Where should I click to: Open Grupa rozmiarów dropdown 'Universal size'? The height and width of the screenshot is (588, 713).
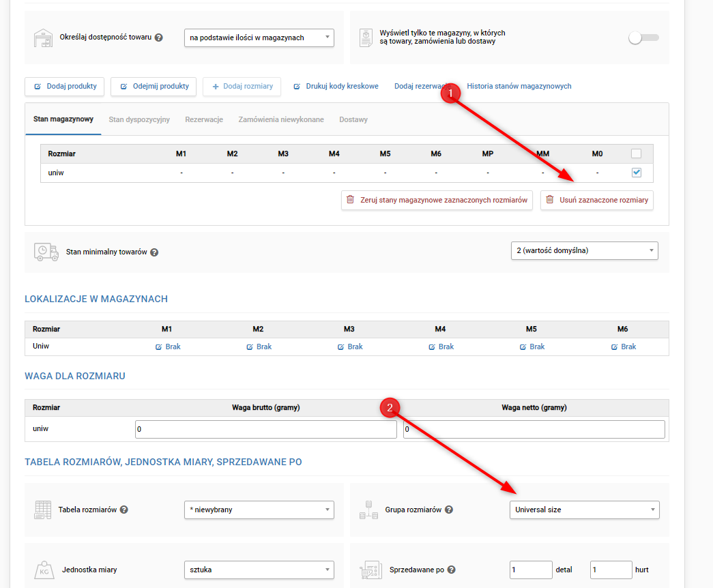pos(584,510)
